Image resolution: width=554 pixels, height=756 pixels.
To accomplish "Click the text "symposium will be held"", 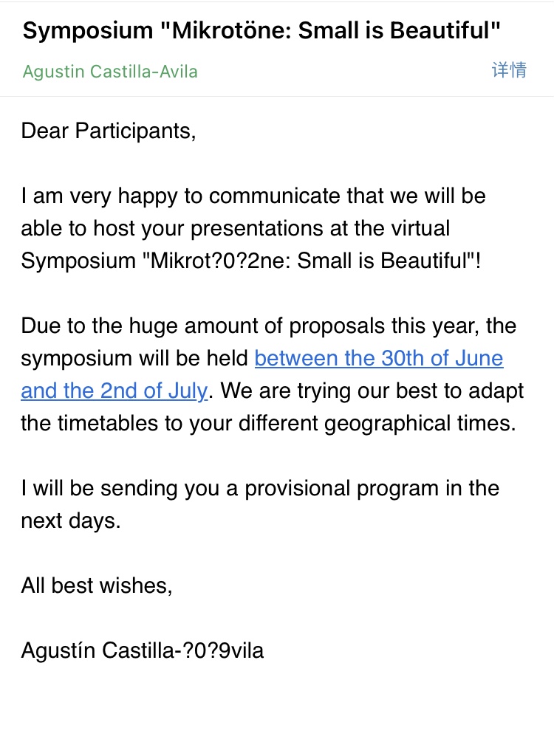I will pyautogui.click(x=134, y=358).
